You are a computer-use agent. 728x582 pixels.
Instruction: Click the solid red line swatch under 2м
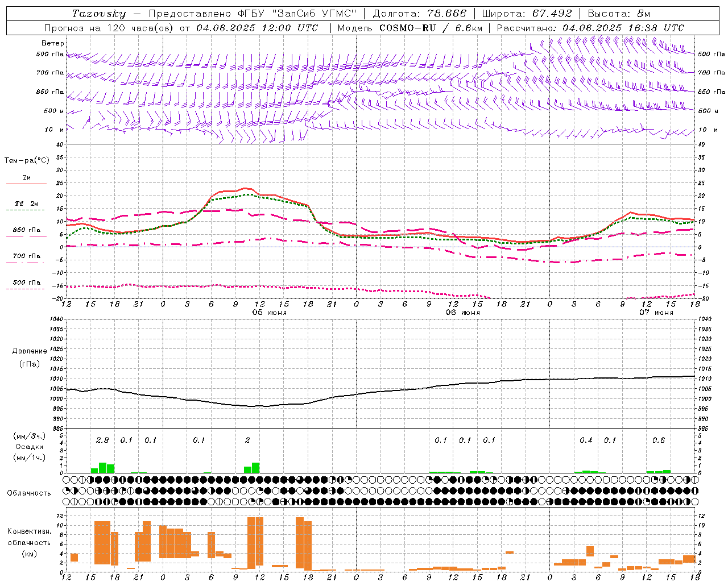pyautogui.click(x=26, y=184)
